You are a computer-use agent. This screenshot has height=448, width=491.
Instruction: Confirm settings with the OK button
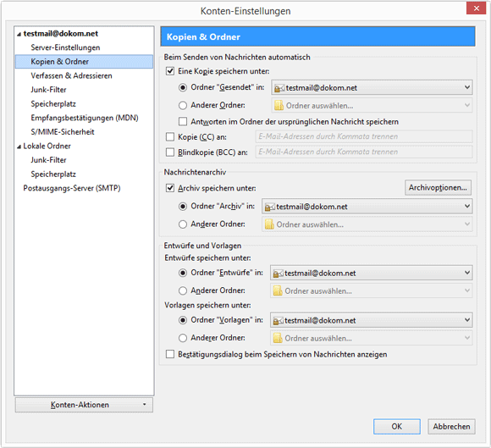pyautogui.click(x=397, y=426)
